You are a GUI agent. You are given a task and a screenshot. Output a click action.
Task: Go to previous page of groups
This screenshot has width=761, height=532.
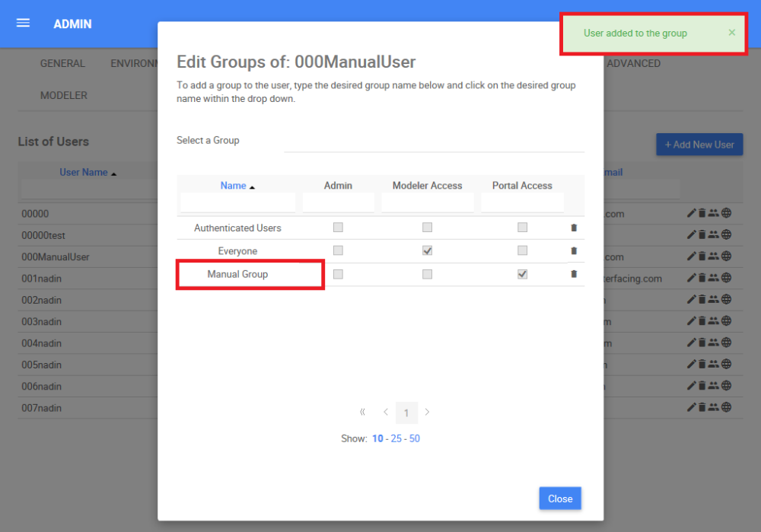coord(385,412)
